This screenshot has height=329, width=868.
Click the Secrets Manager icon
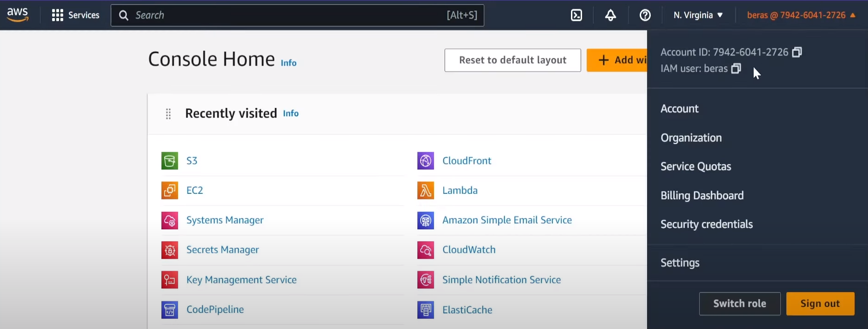[x=170, y=250]
